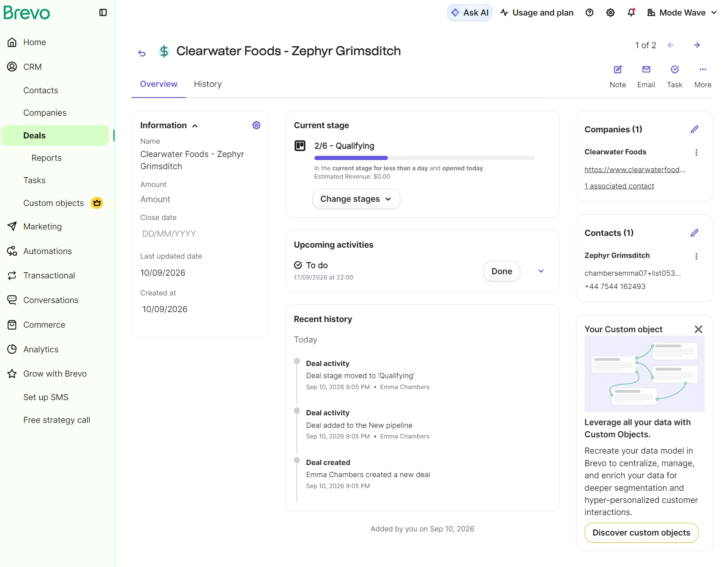This screenshot has width=728, height=567.
Task: Click the Amount field value
Action: point(155,199)
